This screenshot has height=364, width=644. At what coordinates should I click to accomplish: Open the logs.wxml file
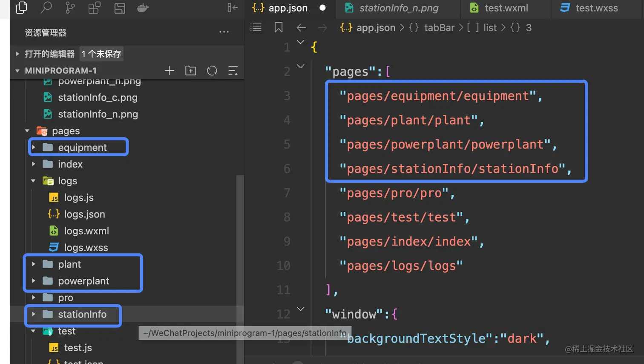pyautogui.click(x=86, y=231)
